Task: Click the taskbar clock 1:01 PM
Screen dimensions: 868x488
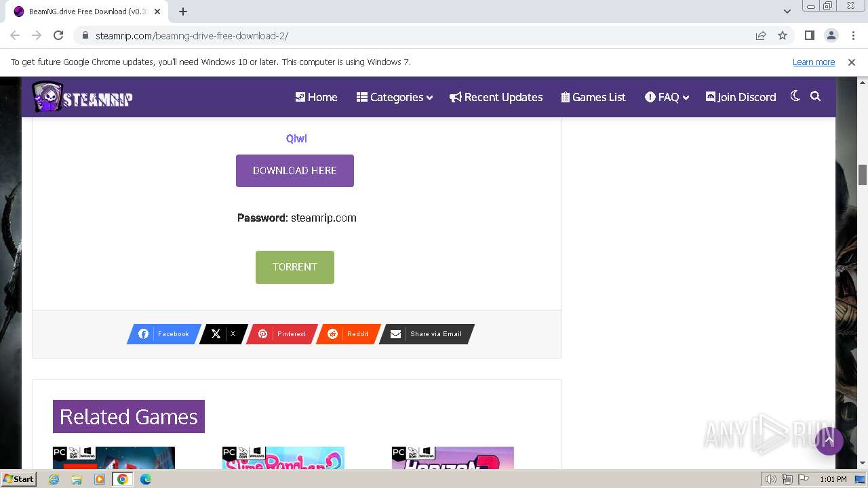Action: (833, 479)
